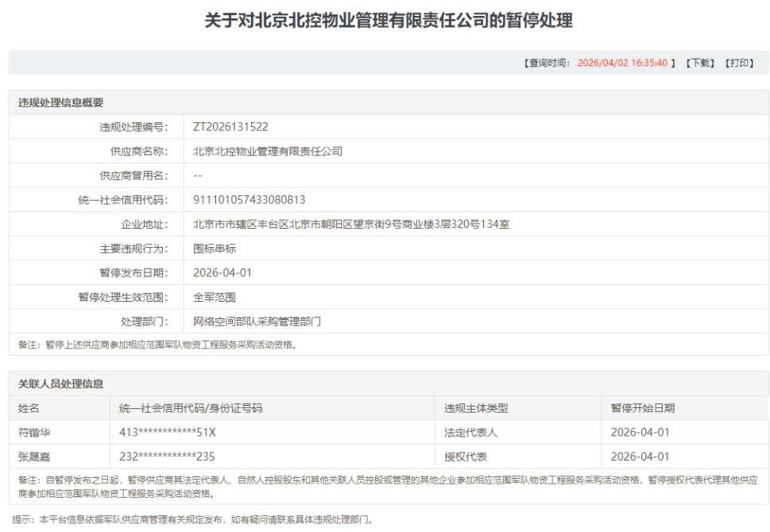Viewport: 770px width, 532px height.
Task: Select the query timestamp 2026/04/02 16:35:40
Action: pyautogui.click(x=621, y=64)
